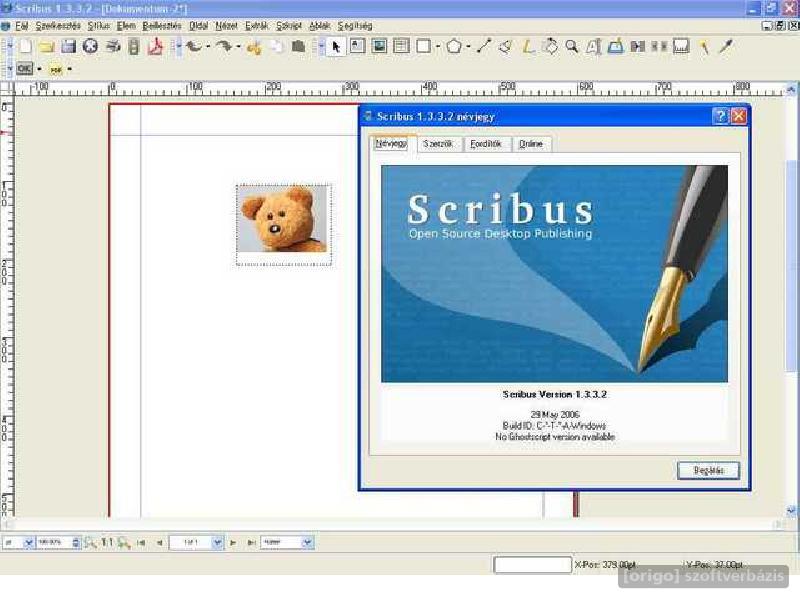Open the Oldal menu
800x600 pixels.
tap(198, 26)
